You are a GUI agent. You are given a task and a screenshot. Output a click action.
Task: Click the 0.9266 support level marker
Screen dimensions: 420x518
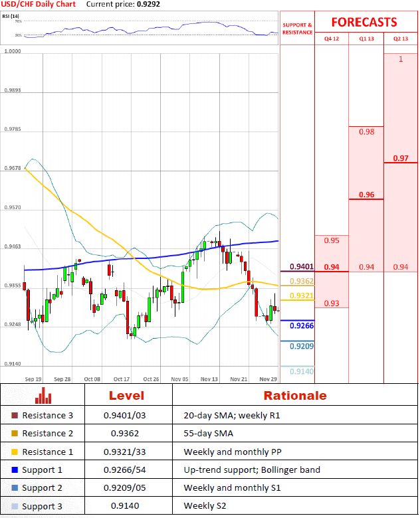[301, 326]
